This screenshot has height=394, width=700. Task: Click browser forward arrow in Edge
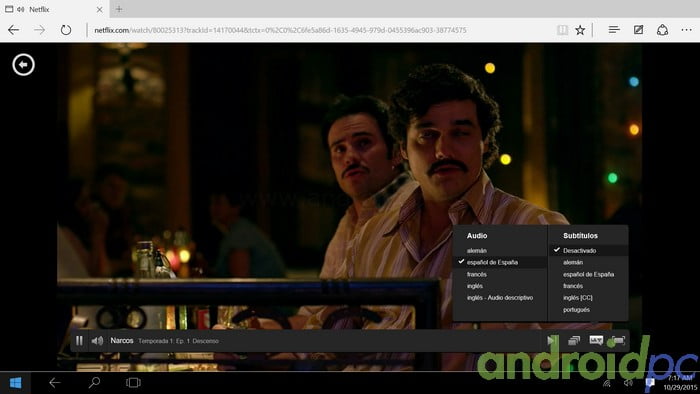click(40, 30)
